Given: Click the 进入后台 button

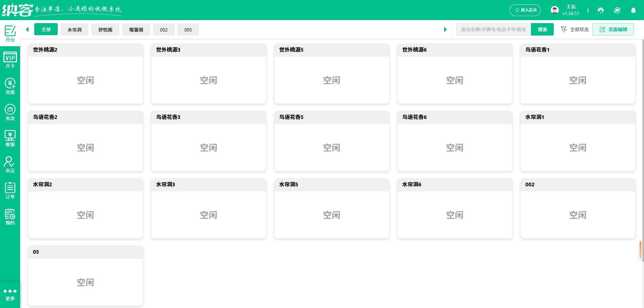Looking at the screenshot, I should [525, 10].
